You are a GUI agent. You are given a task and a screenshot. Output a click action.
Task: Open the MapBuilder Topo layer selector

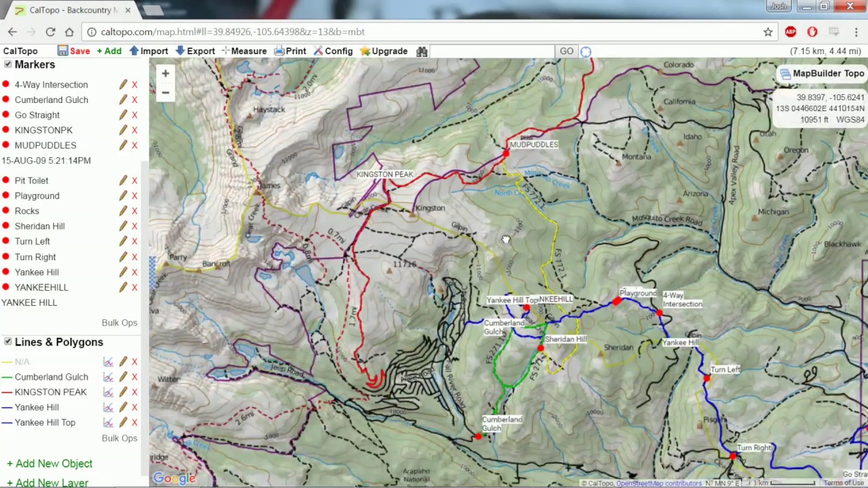821,74
